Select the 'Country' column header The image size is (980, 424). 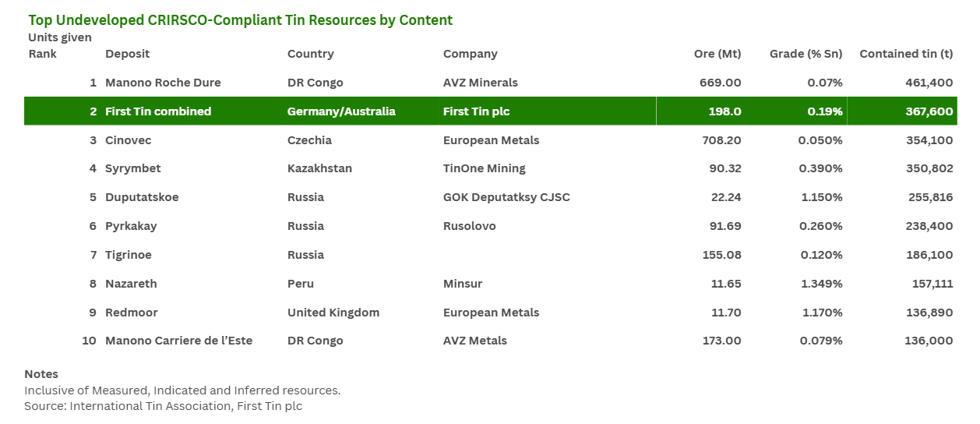tap(311, 54)
